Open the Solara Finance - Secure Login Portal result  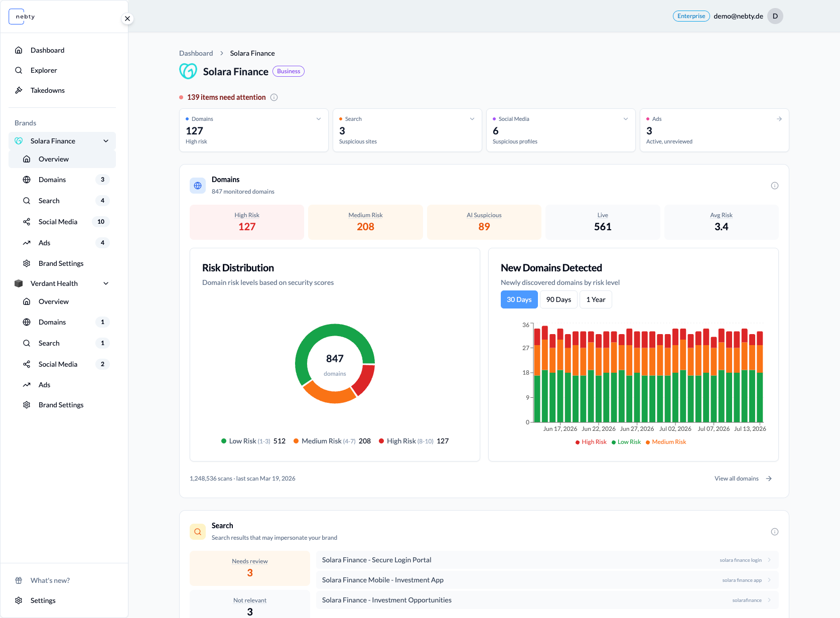(547, 560)
